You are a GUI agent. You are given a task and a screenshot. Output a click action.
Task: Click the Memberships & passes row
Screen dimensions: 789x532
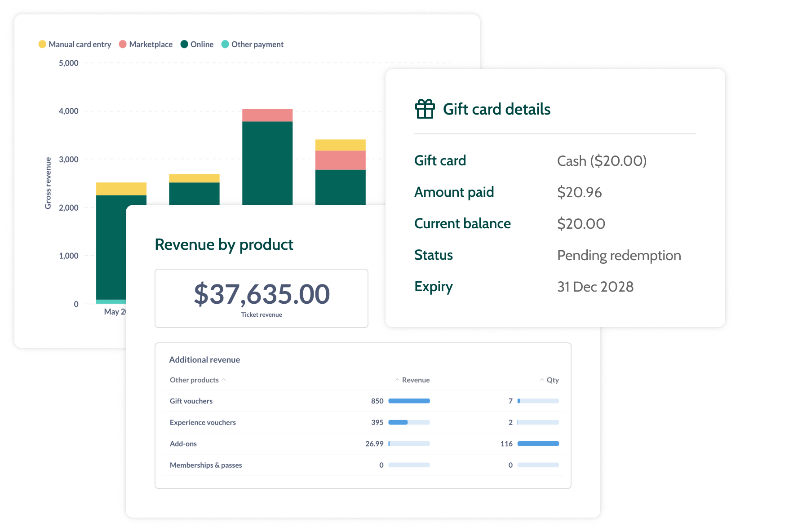tap(205, 465)
